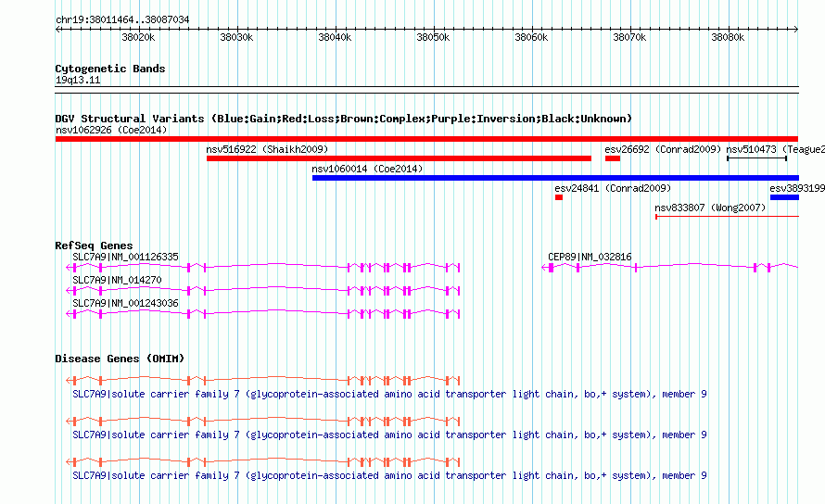Click the esv26692 (Conrad2009) red variant block
825x504 pixels.
coord(613,158)
